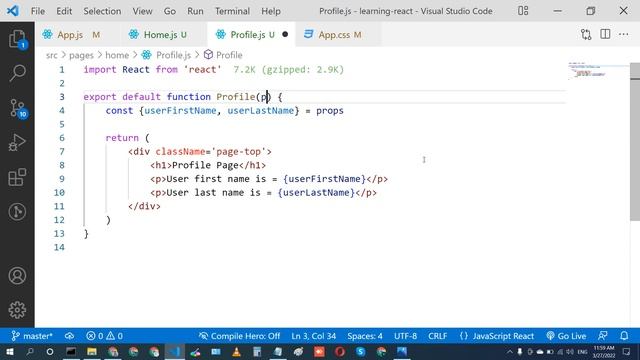The width and height of the screenshot is (640, 360).
Task: Select the Profile.js tab
Action: pos(251,35)
